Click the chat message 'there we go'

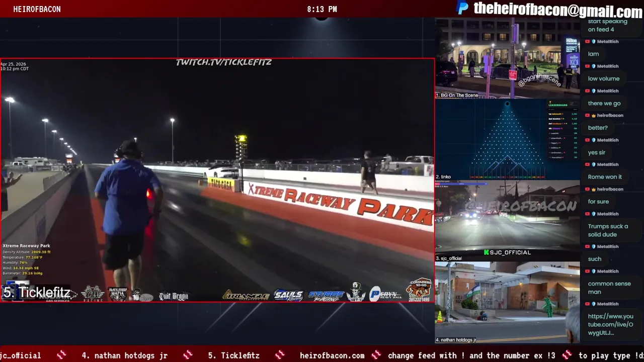coord(604,103)
